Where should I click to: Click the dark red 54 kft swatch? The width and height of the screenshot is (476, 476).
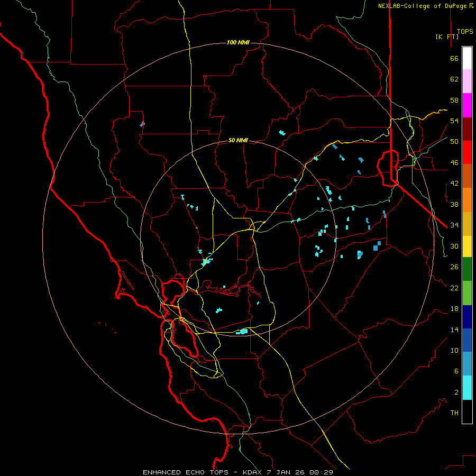(x=467, y=129)
